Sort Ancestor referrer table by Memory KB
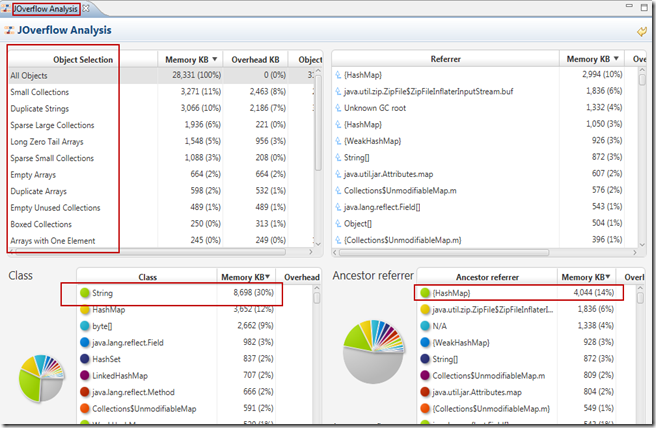Viewport: 656px width, 428px height. (x=586, y=277)
